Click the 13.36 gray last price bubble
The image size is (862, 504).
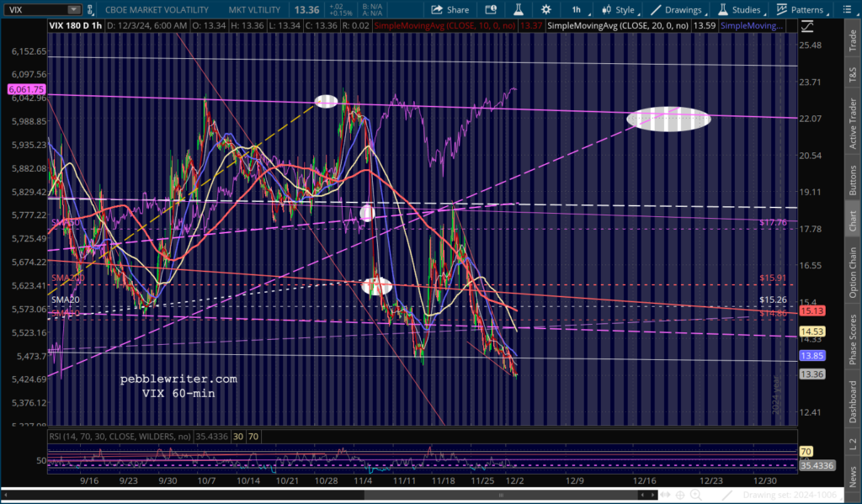pos(811,374)
